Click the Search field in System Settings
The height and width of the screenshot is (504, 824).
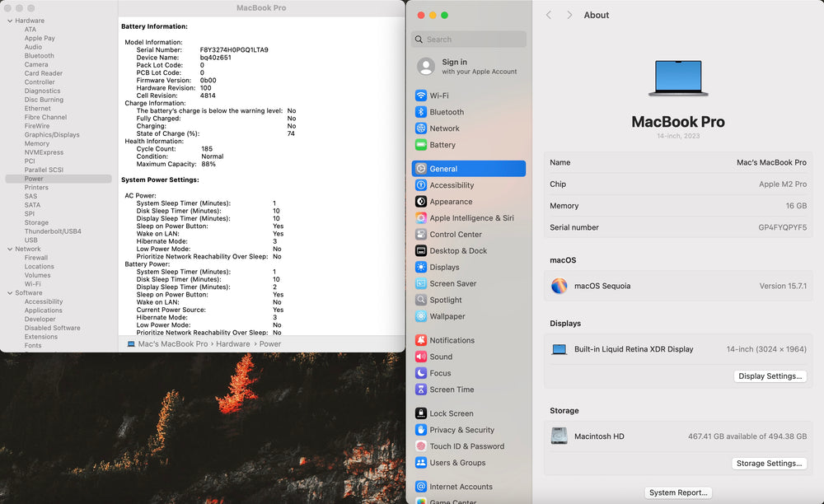pos(470,40)
